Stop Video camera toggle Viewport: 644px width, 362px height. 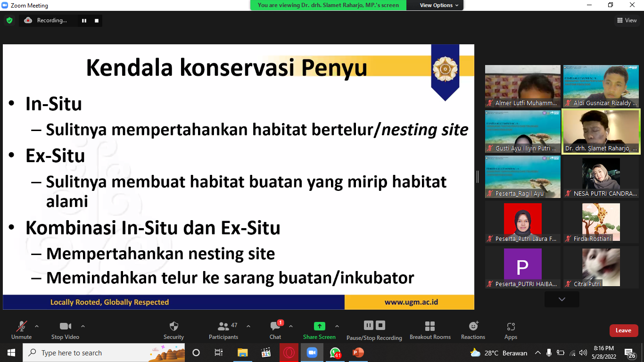[x=65, y=330]
